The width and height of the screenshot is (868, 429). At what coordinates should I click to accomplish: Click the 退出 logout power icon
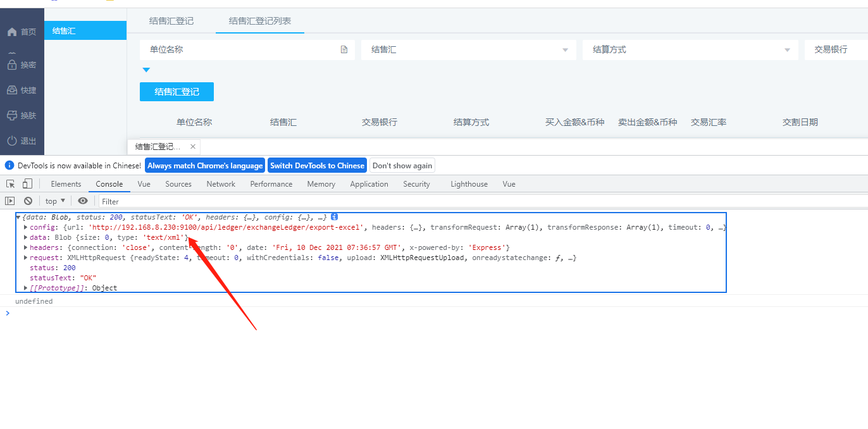13,140
